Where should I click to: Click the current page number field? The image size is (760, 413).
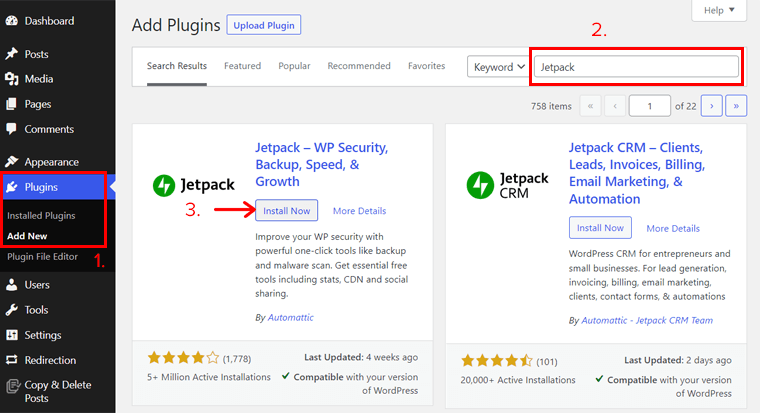(x=649, y=106)
